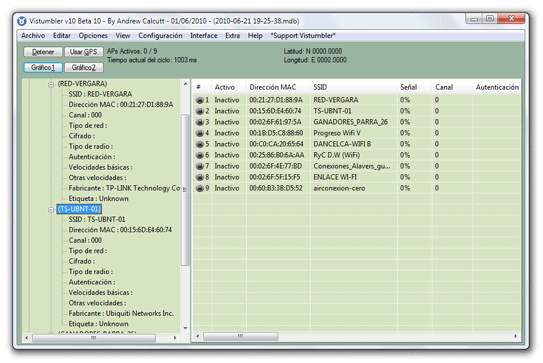The image size is (543, 363).
Task: Sort by the Autenticación column header
Action: tap(497, 87)
